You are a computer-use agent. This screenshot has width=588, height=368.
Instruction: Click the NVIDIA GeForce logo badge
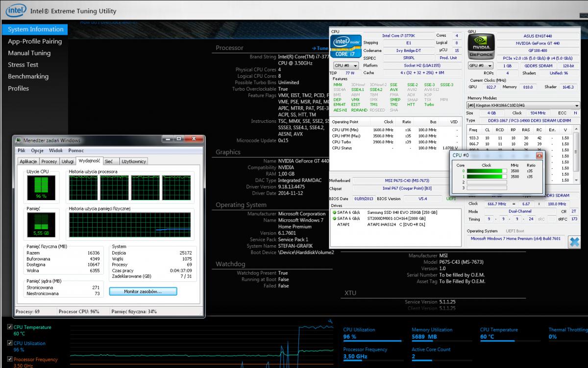tap(480, 47)
